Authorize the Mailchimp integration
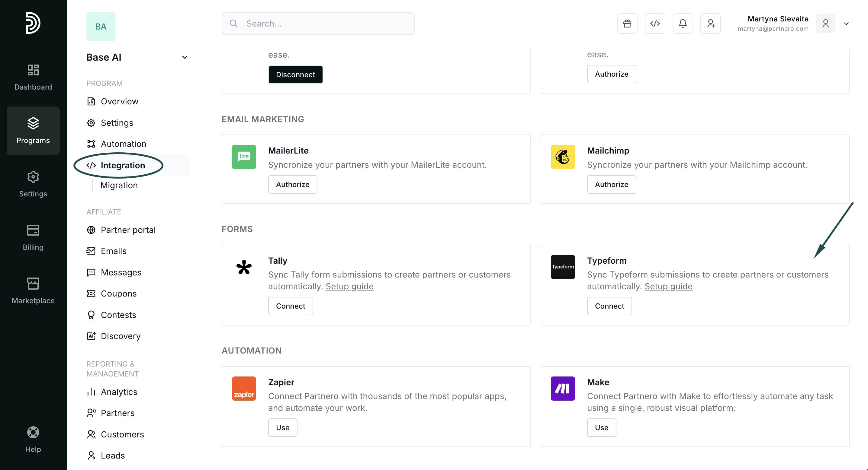The image size is (868, 470). tap(611, 184)
